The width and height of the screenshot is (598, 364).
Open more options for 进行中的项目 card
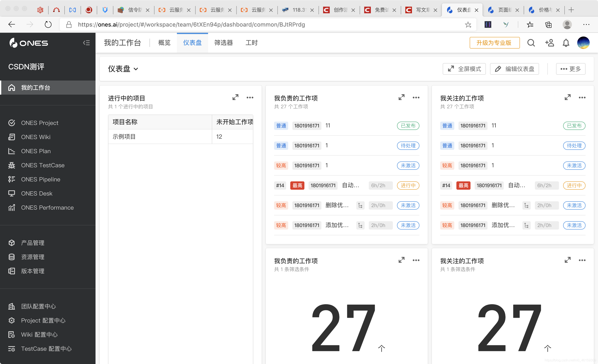point(250,98)
